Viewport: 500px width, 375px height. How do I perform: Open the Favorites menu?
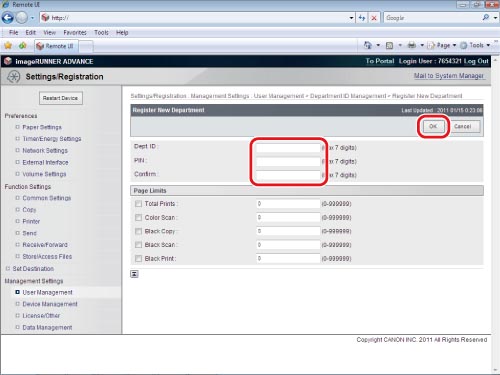coord(75,32)
